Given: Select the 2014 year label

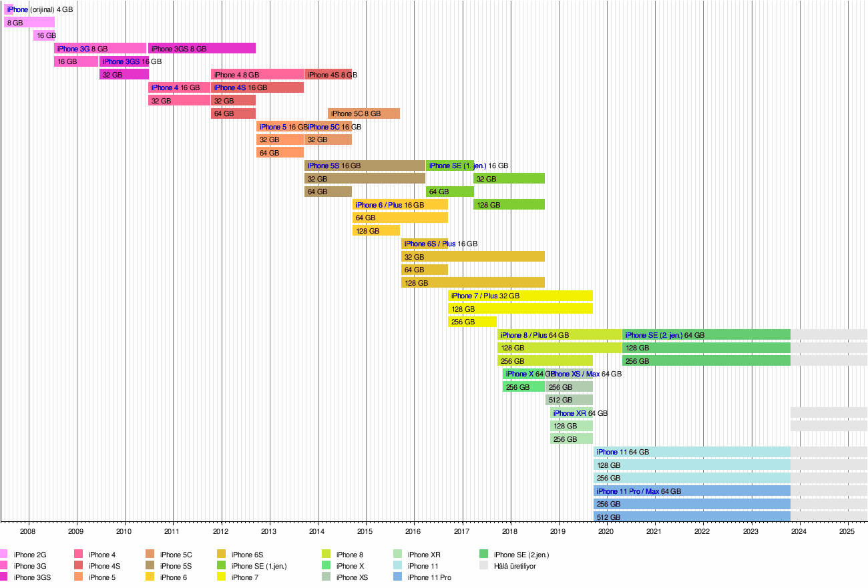Looking at the screenshot, I should coord(317,532).
